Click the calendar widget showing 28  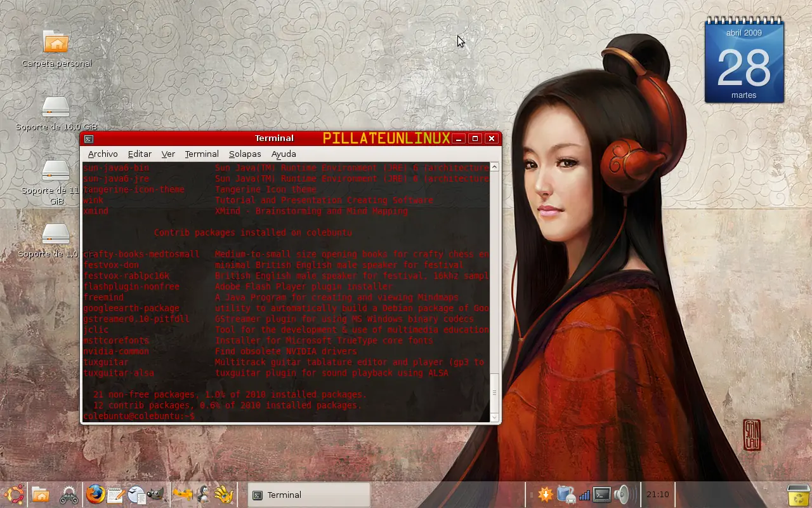click(x=744, y=61)
